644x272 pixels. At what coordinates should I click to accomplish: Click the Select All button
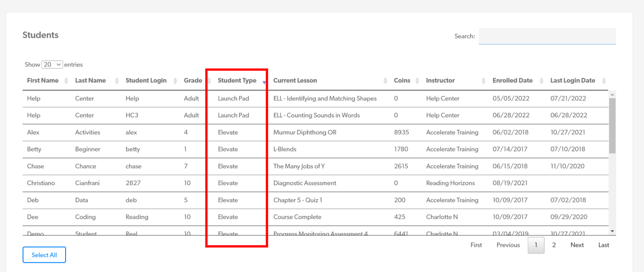tap(44, 255)
